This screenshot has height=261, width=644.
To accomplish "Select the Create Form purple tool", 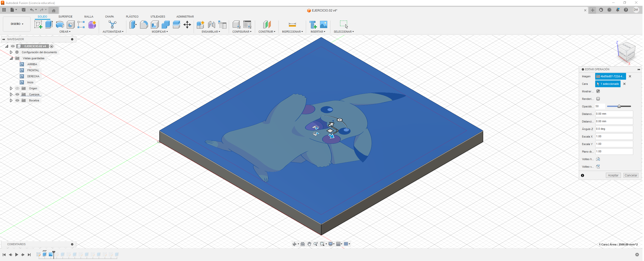I will coord(92,25).
